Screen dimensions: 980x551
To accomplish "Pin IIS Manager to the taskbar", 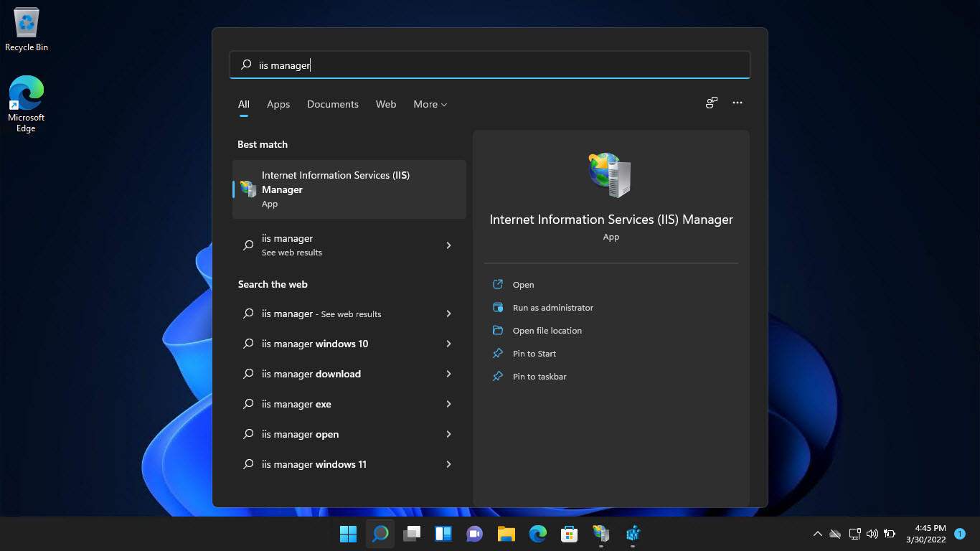I will pos(539,376).
